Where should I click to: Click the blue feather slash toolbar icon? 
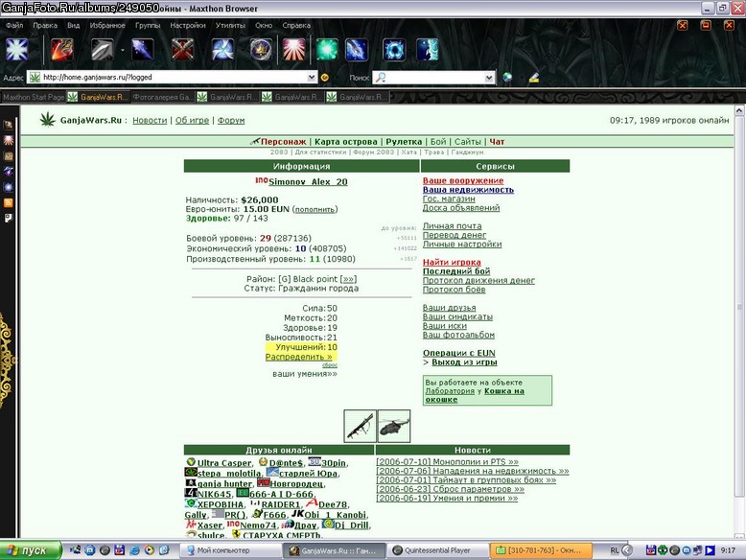tap(357, 50)
